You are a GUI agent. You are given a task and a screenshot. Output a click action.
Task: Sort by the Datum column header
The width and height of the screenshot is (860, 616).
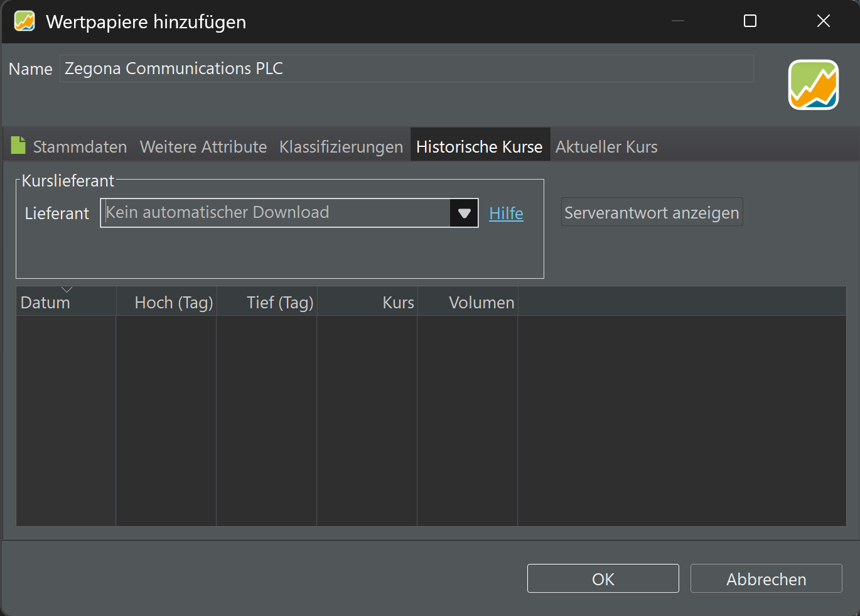click(66, 302)
